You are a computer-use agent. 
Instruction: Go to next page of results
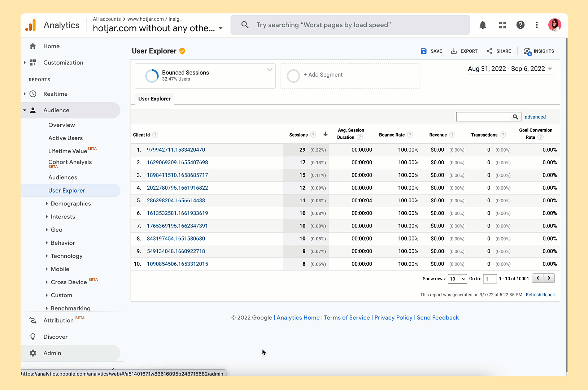pos(549,278)
